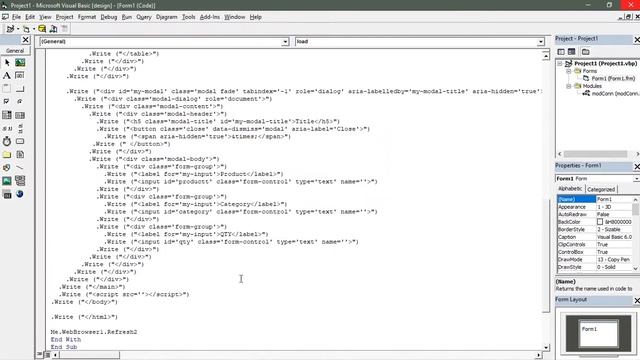Select the TextBox control tool
Image resolution: width=640 pixels, height=360 pixels.
pyautogui.click(x=20, y=76)
